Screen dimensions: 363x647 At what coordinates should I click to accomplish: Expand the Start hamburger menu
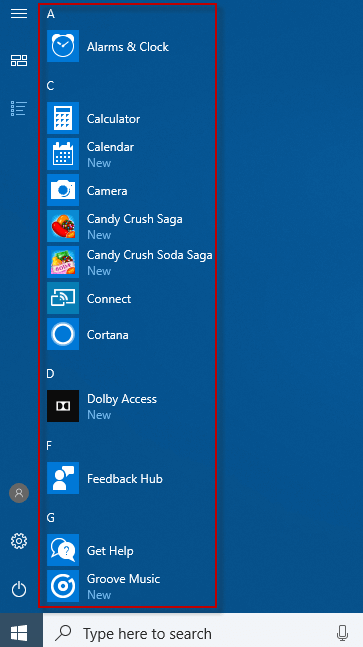point(19,14)
